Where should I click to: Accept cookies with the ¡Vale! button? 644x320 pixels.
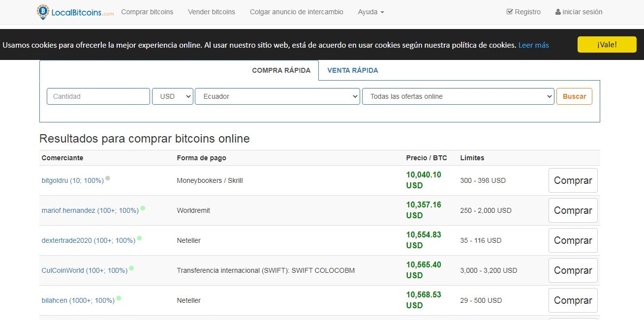click(607, 44)
